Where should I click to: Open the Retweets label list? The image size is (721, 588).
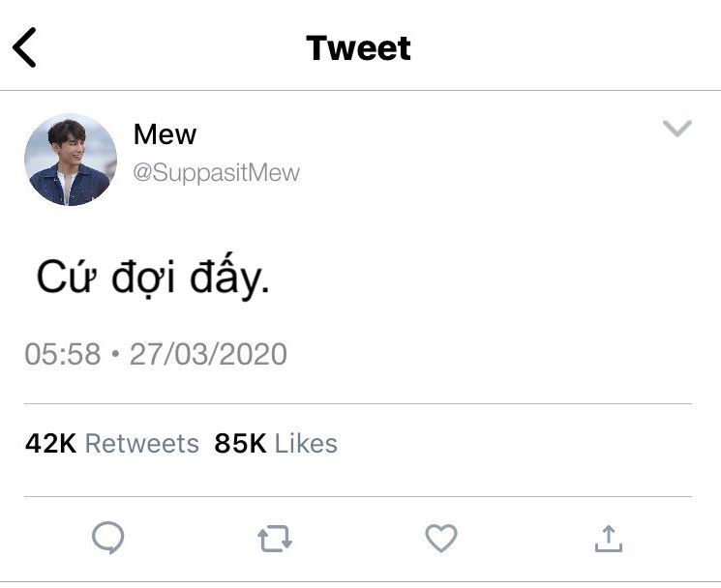[142, 444]
